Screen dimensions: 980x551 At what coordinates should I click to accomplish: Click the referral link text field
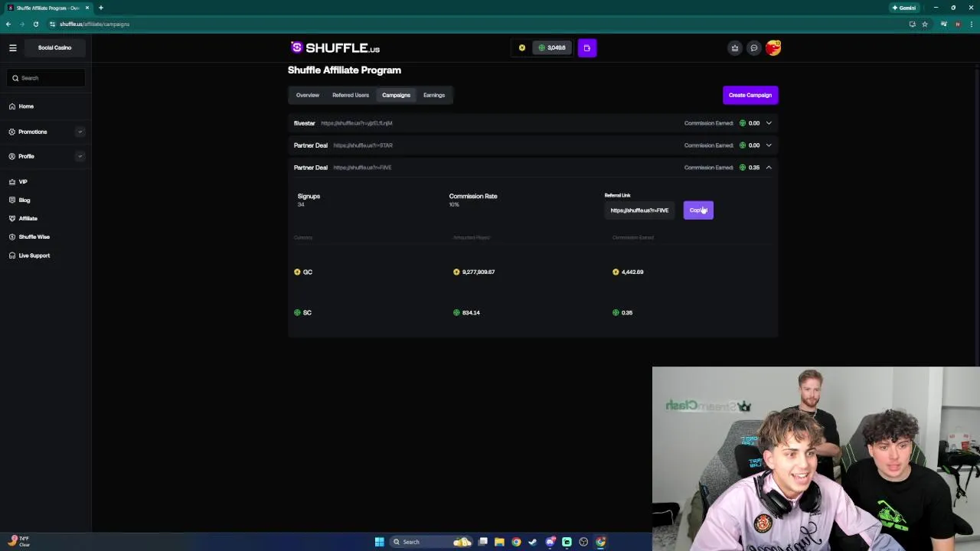pos(639,210)
